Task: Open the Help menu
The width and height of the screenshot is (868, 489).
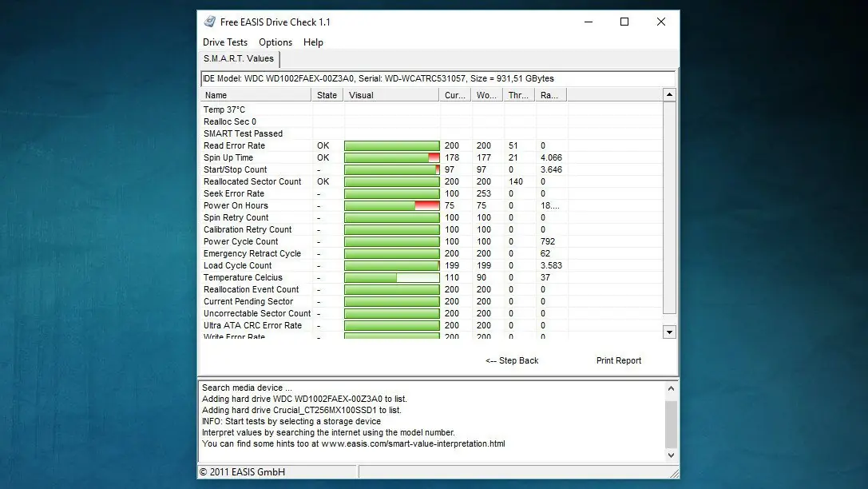Action: pos(313,42)
